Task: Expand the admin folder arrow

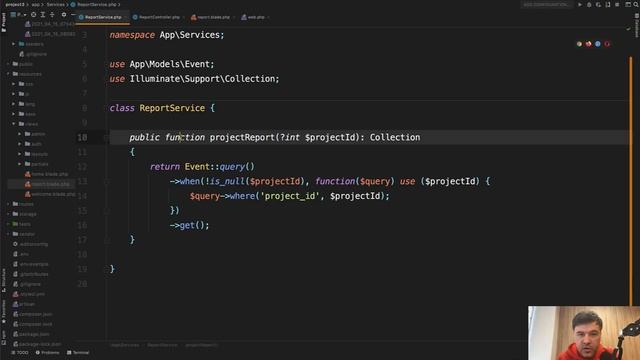Action: [x=19, y=134]
